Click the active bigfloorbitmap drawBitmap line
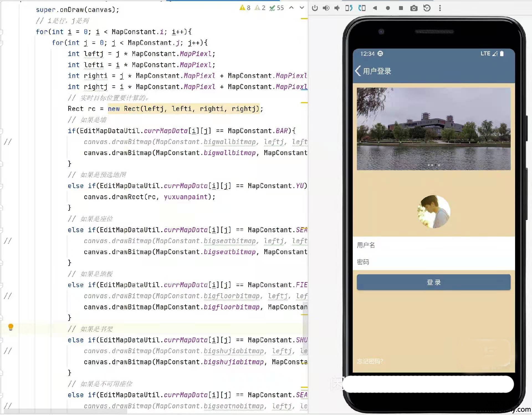Screen dimensions: 532x415 click(196, 307)
